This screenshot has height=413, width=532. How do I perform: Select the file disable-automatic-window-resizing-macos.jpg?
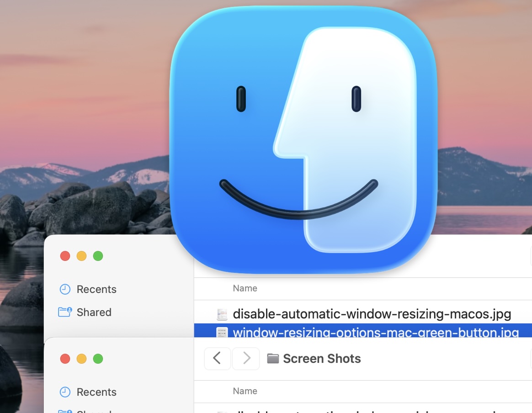[371, 314]
